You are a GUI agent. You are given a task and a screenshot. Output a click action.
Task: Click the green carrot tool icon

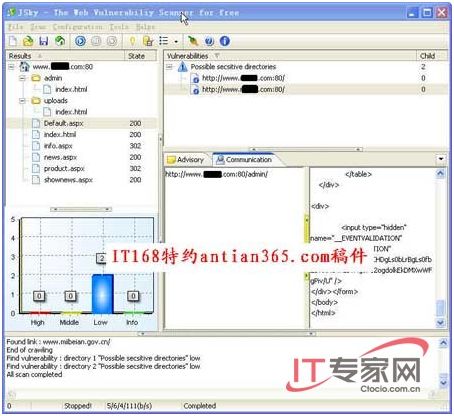click(193, 41)
